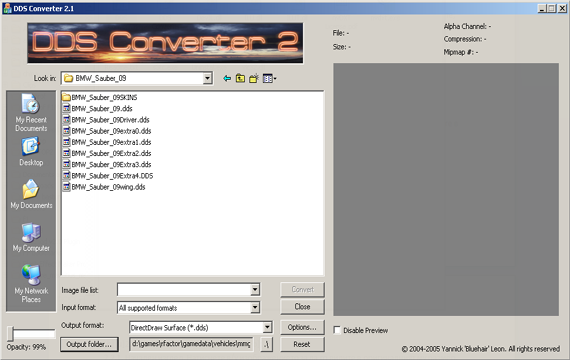Go up one folder level
The image size is (570, 360).
click(x=240, y=78)
